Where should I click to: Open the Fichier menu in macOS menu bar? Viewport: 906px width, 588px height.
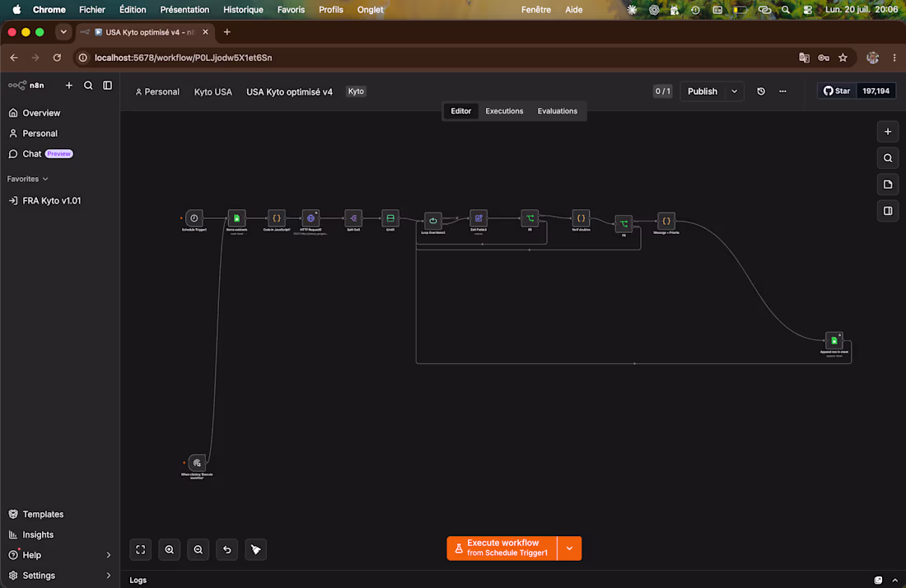coord(92,9)
